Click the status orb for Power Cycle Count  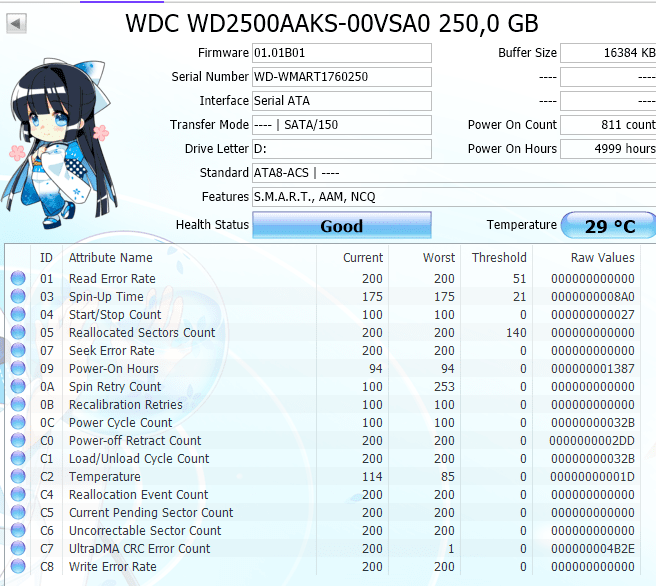pyautogui.click(x=18, y=422)
